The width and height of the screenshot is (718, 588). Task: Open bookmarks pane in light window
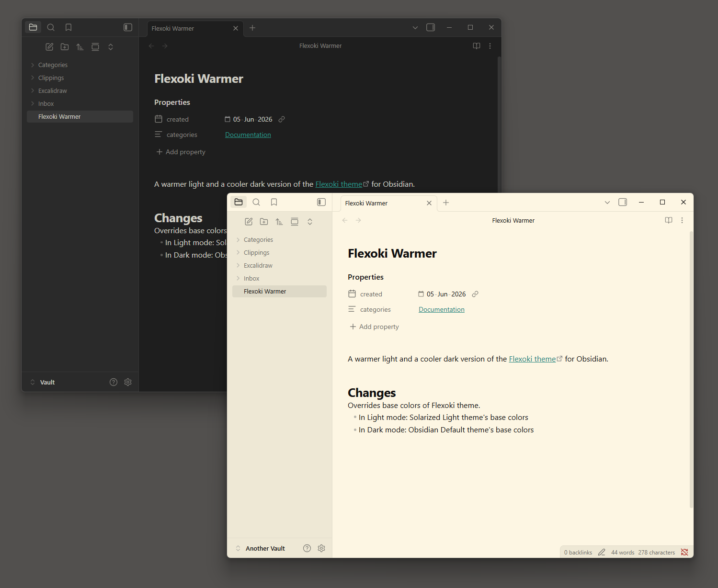point(274,202)
